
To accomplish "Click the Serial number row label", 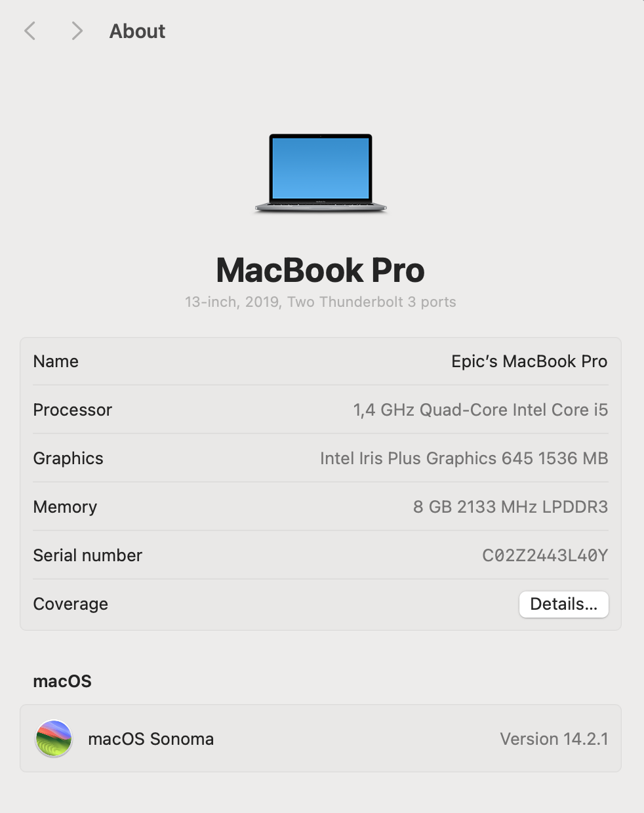I will (x=88, y=555).
